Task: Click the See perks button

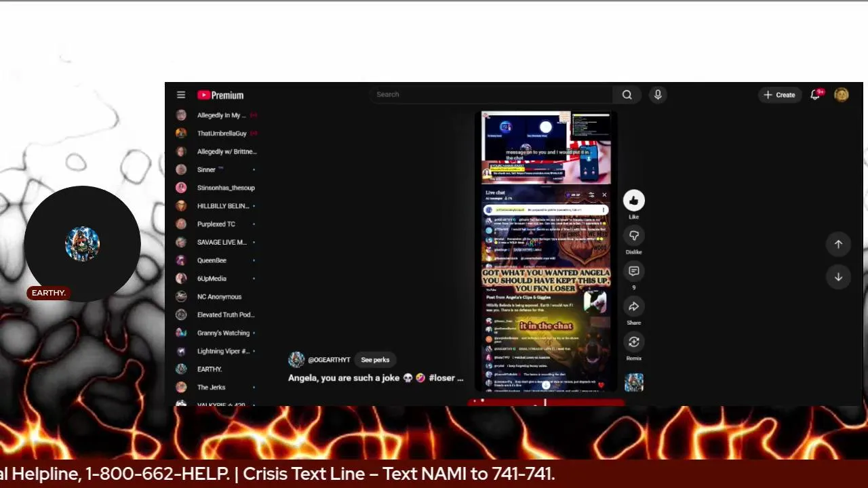Action: pyautogui.click(x=375, y=360)
